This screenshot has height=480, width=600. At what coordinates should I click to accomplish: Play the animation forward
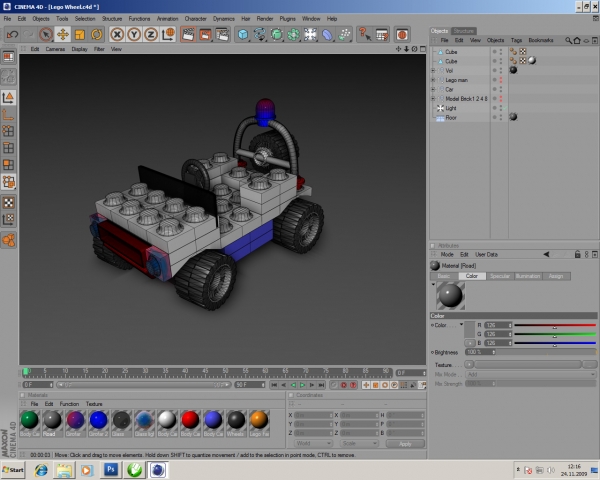point(302,385)
